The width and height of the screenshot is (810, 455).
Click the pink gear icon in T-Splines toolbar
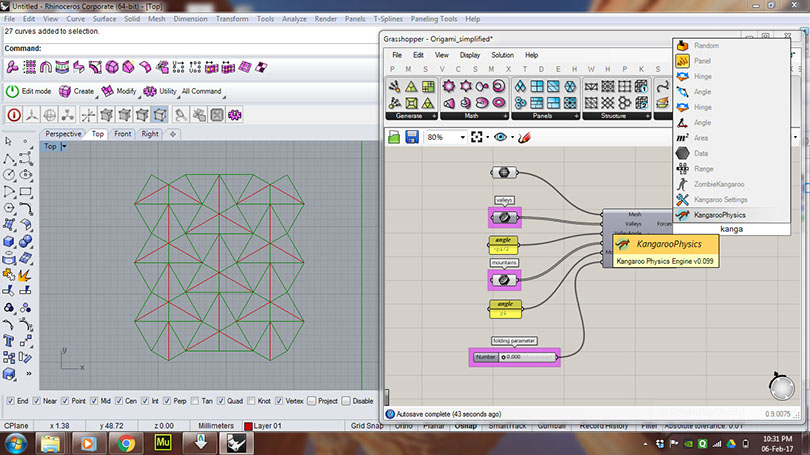pyautogui.click(x=235, y=115)
